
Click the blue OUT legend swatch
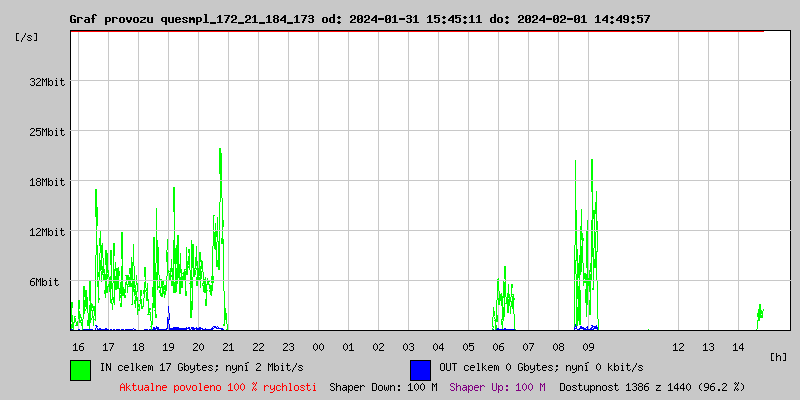click(420, 369)
